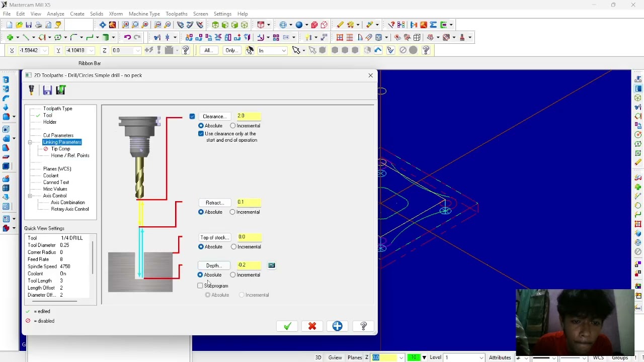Image resolution: width=644 pixels, height=362 pixels.
Task: Click the green plus Create point icon
Action: click(x=10, y=37)
